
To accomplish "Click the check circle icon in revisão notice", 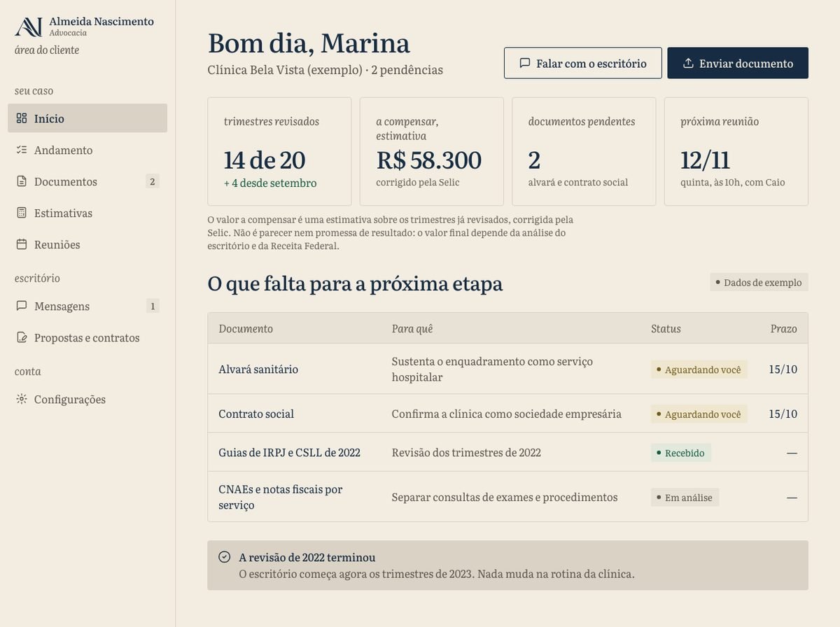I will [x=225, y=557].
